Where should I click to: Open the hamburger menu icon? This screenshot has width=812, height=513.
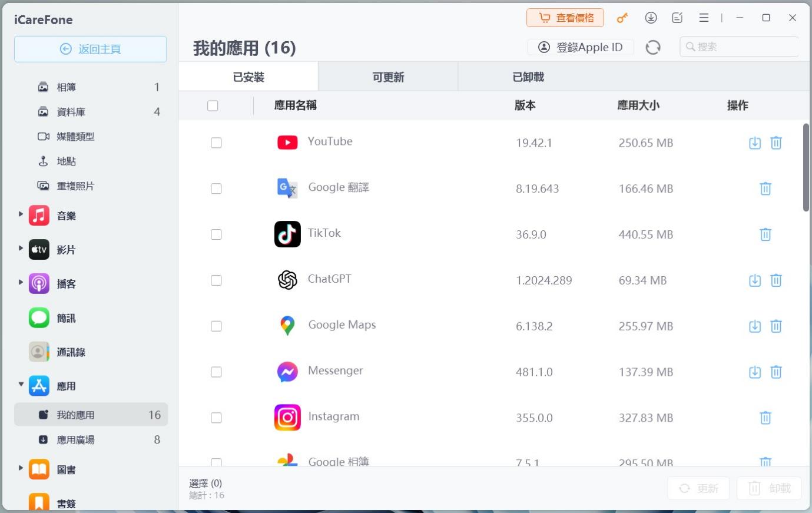point(704,18)
